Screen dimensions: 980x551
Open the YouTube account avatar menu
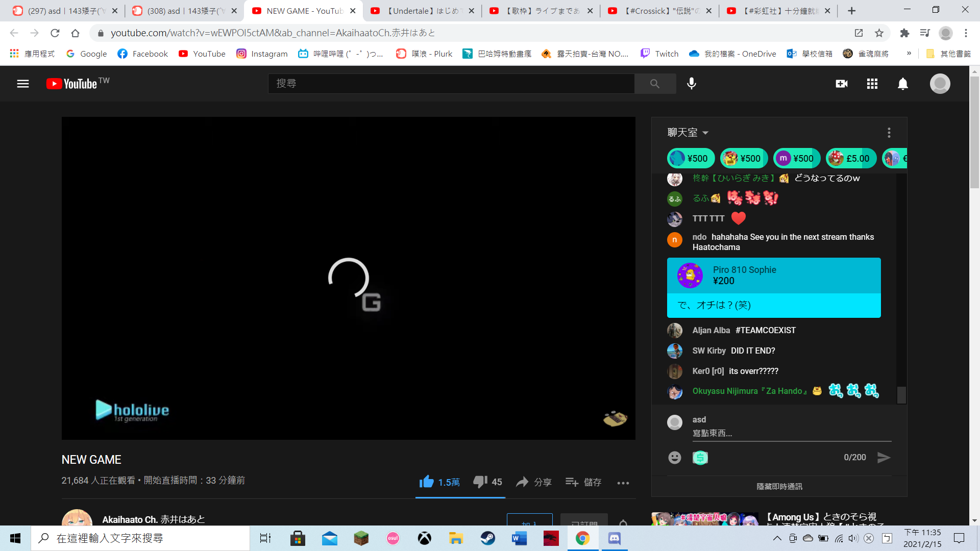tap(940, 84)
